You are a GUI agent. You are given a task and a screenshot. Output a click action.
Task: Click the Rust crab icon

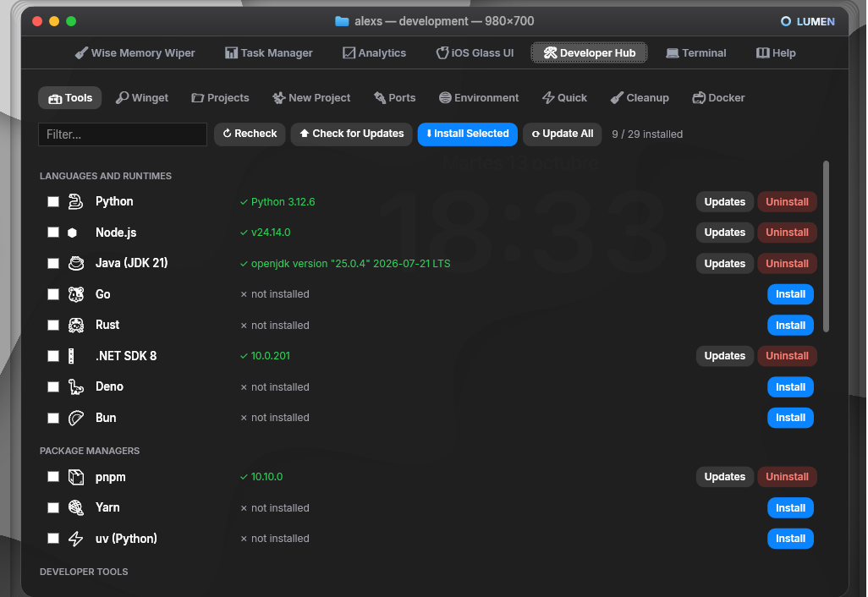76,326
